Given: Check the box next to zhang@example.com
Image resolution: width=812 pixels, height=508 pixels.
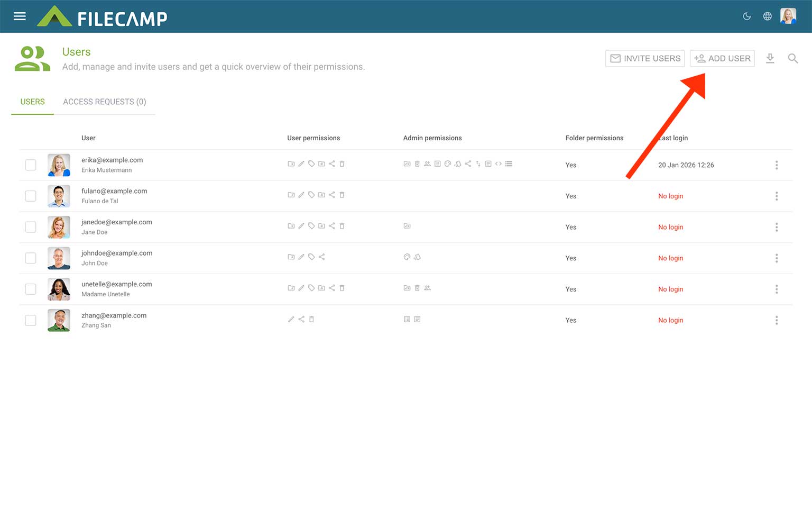Looking at the screenshot, I should (x=31, y=320).
